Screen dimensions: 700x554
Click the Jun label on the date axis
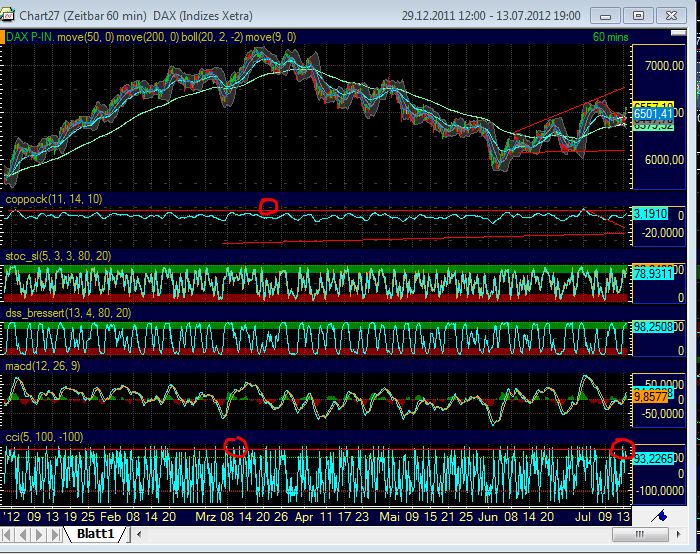point(488,517)
